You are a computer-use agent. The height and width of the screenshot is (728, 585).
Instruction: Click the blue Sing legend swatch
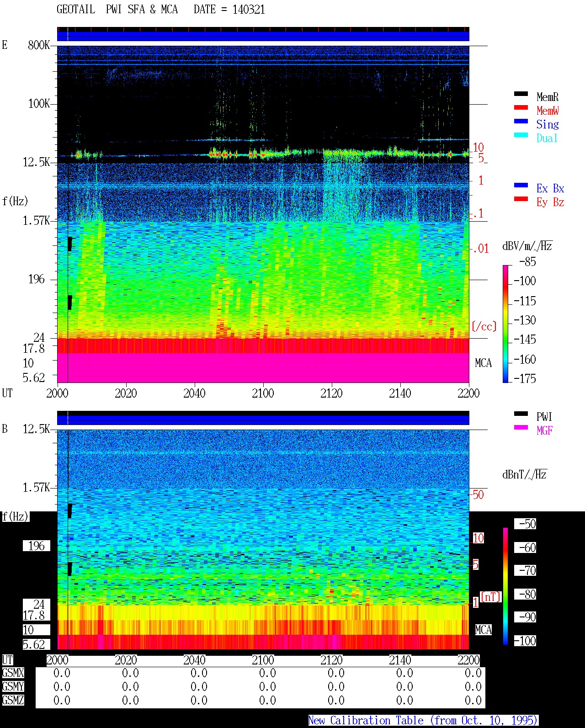521,121
